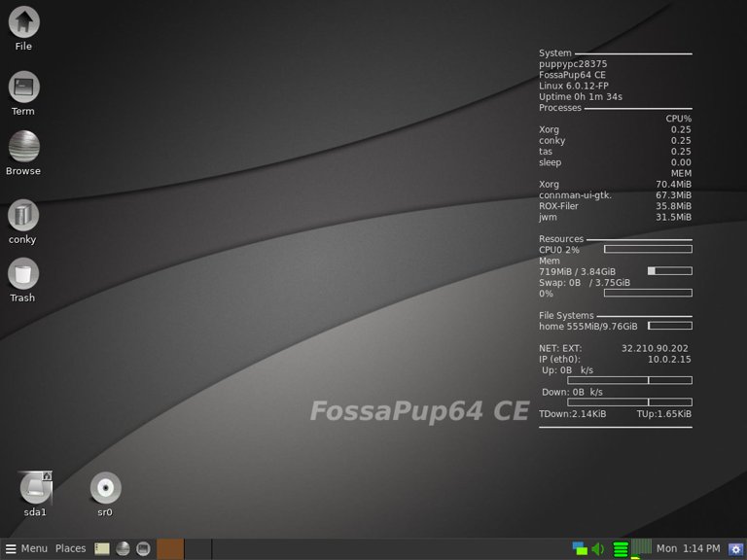Open the sr0 optical disc icon
Screen dimensions: 747x560
pos(105,488)
